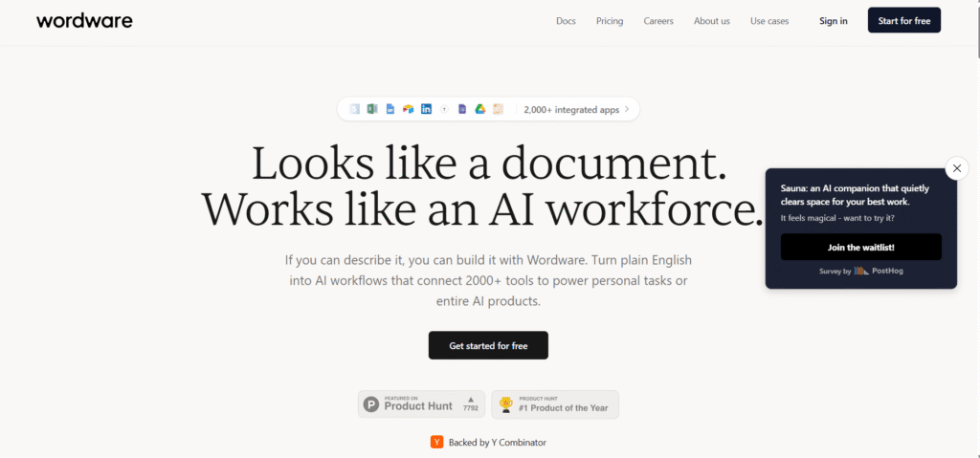Click the LinkedIn icon

tap(426, 109)
